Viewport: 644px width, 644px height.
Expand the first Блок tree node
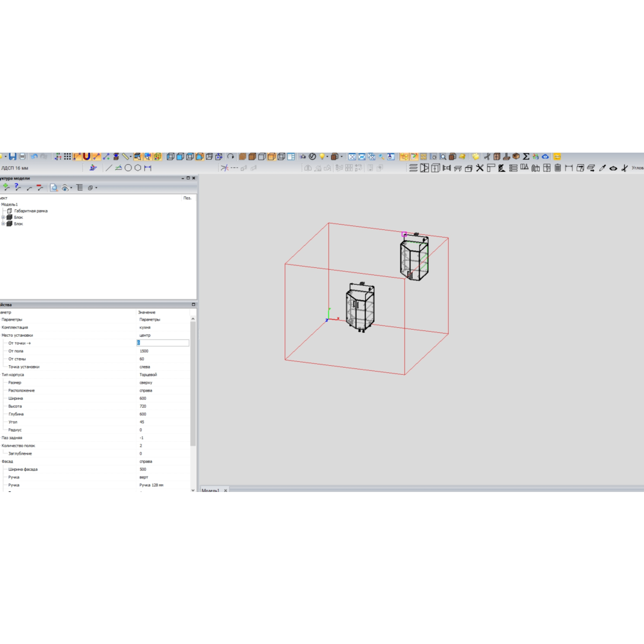coord(3,218)
